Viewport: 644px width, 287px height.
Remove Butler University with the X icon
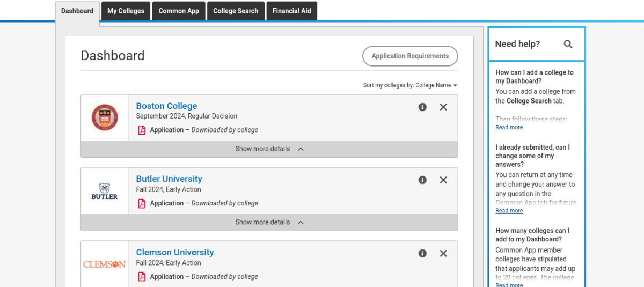[x=443, y=180]
